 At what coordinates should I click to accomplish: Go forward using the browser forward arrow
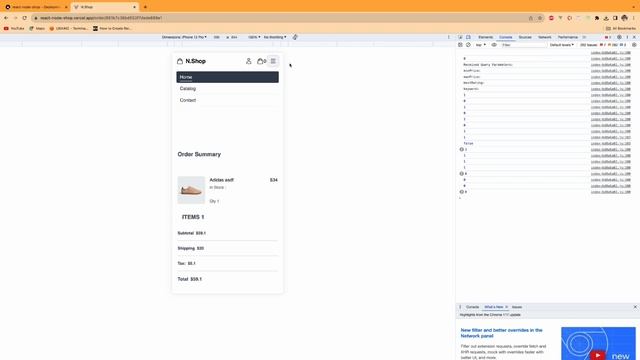tap(15, 18)
